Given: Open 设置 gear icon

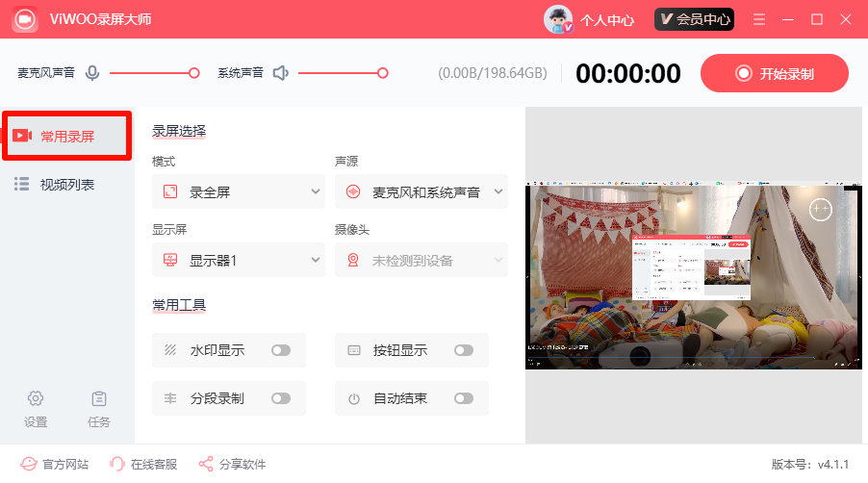Looking at the screenshot, I should [36, 398].
